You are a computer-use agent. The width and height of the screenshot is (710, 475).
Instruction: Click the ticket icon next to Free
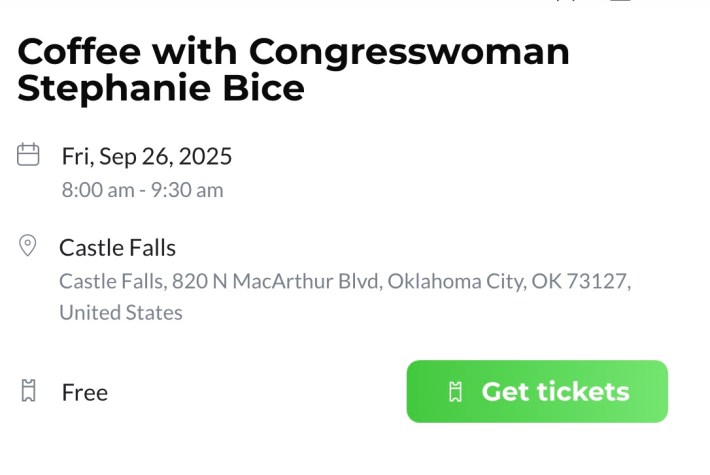29,390
